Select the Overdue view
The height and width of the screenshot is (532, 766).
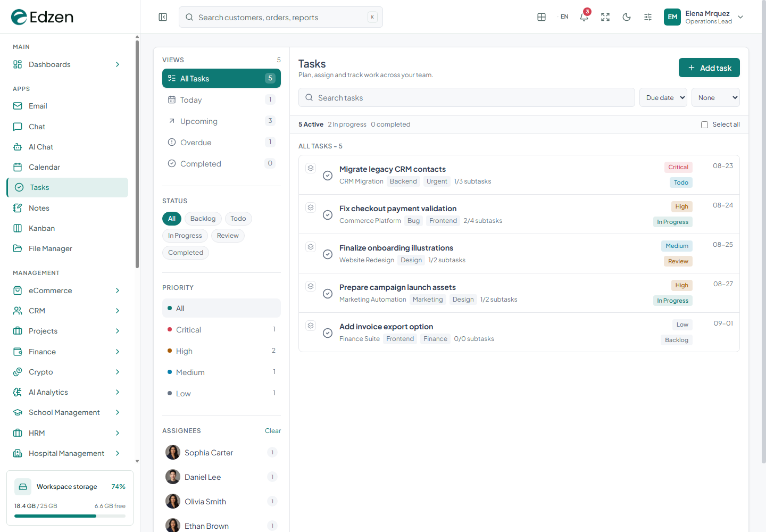(221, 143)
